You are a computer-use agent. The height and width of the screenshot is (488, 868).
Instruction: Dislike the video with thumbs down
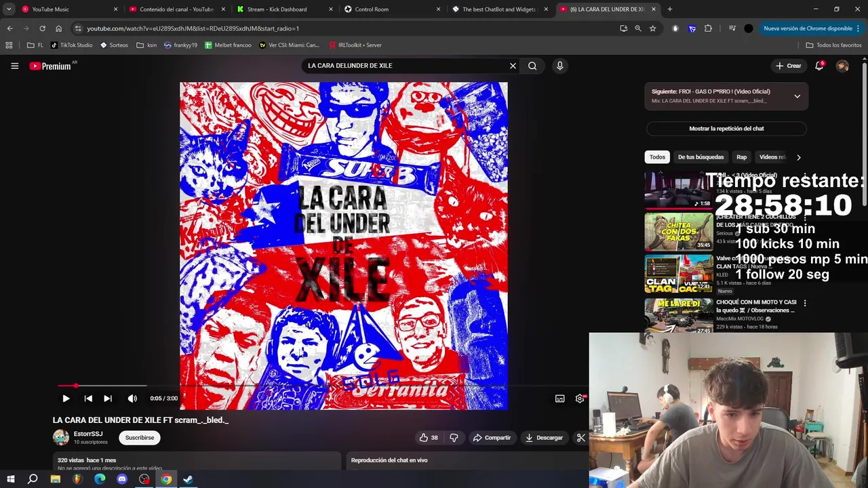click(454, 438)
